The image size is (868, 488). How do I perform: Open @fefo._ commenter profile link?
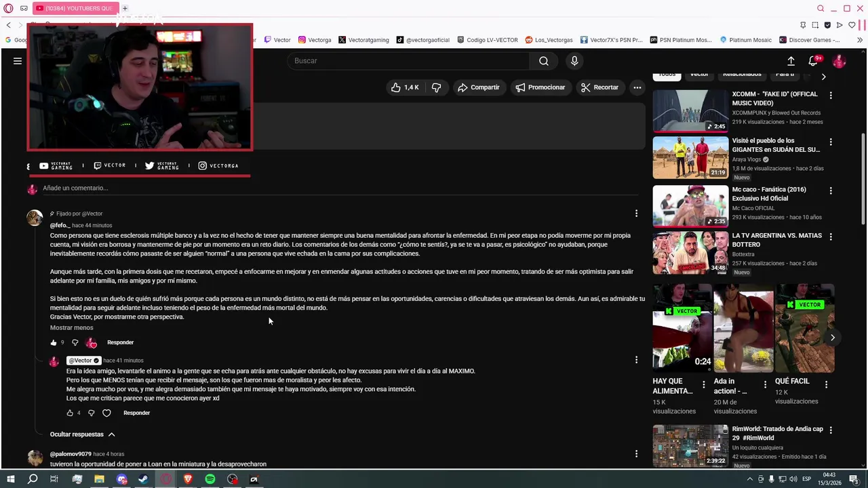pos(60,226)
